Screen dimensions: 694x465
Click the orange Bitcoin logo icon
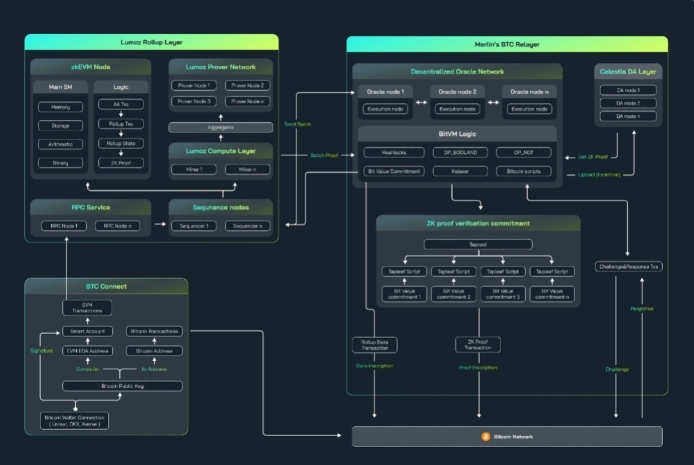coord(486,437)
